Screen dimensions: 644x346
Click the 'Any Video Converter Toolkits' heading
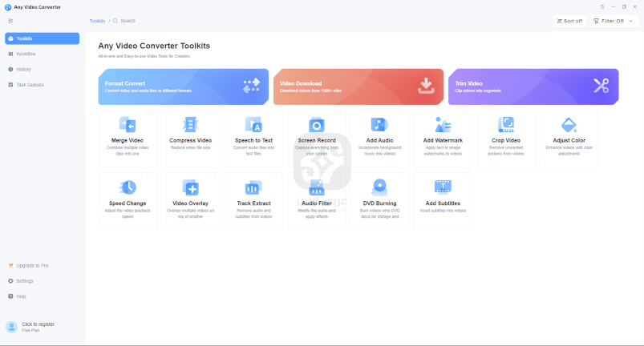click(154, 46)
